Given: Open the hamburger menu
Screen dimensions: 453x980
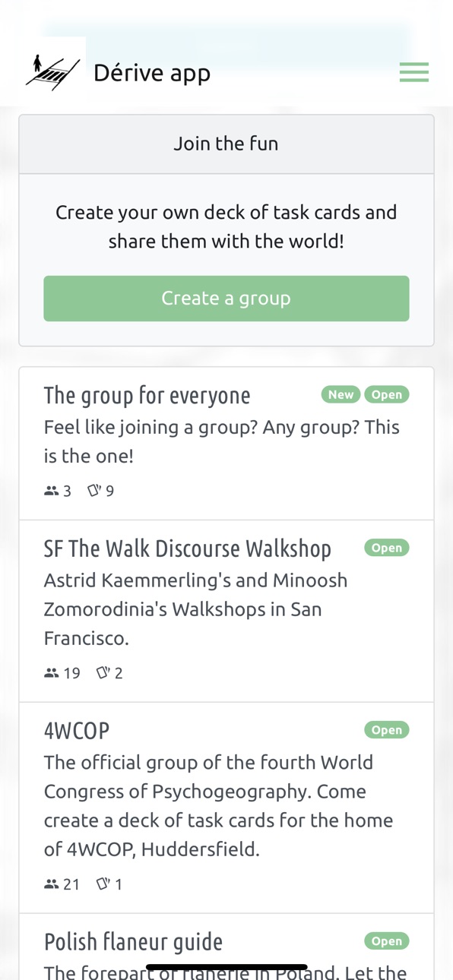Looking at the screenshot, I should [x=414, y=72].
